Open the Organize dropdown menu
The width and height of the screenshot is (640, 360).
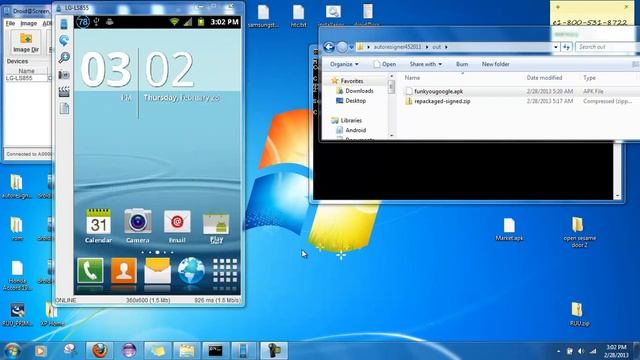click(344, 64)
